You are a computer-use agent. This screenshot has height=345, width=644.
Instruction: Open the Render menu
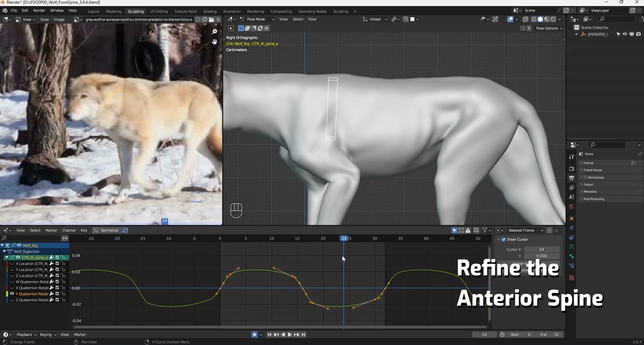tap(39, 10)
